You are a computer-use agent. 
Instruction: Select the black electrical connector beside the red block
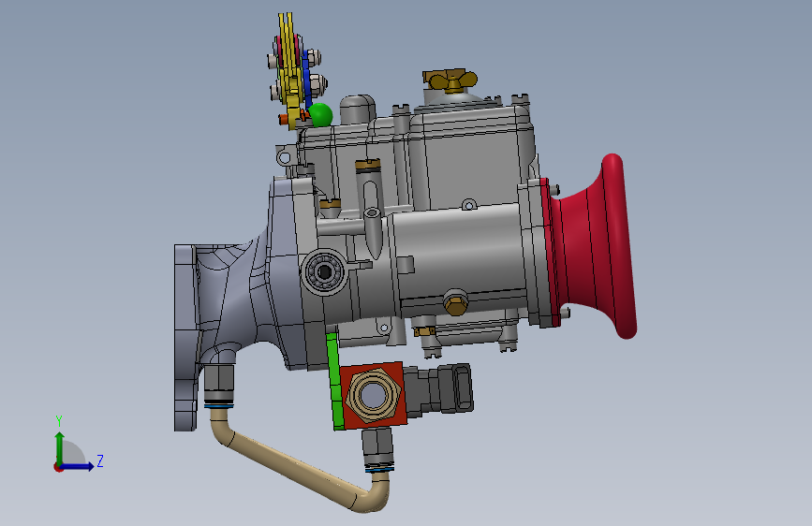439,388
